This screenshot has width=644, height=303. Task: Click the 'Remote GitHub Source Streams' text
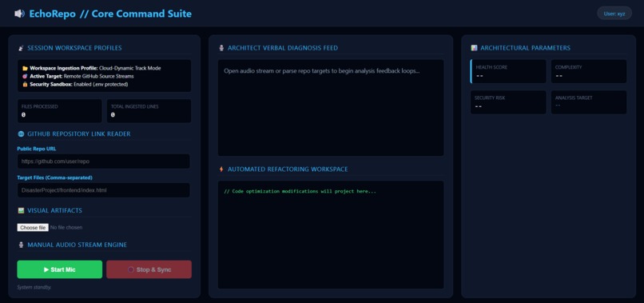click(x=98, y=76)
